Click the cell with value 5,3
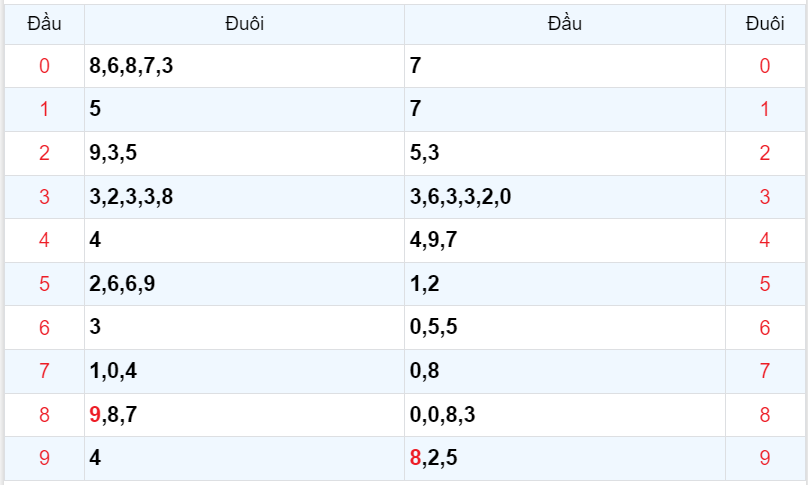 [425, 153]
